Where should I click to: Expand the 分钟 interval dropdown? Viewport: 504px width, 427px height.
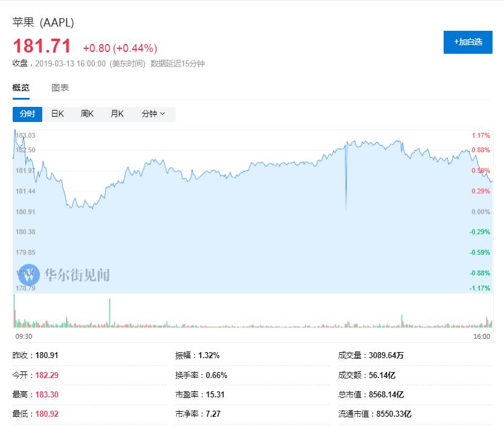click(153, 114)
